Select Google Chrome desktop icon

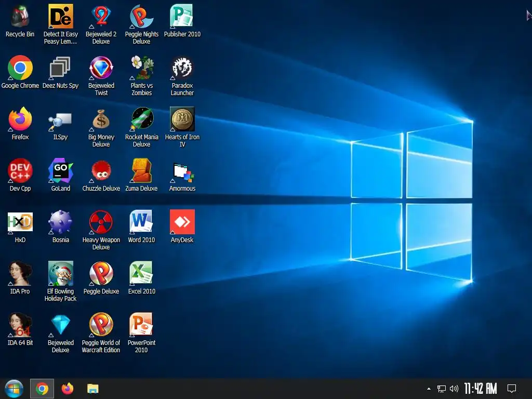coord(20,72)
